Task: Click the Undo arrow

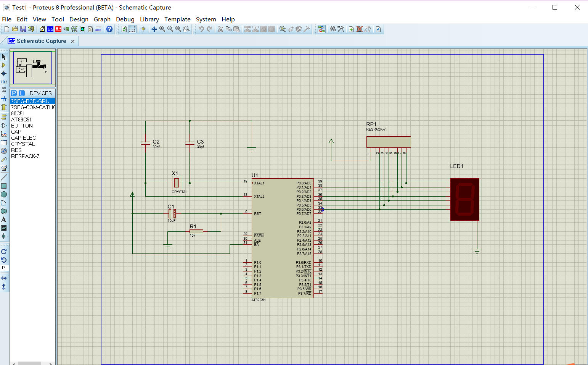Action: pos(201,29)
